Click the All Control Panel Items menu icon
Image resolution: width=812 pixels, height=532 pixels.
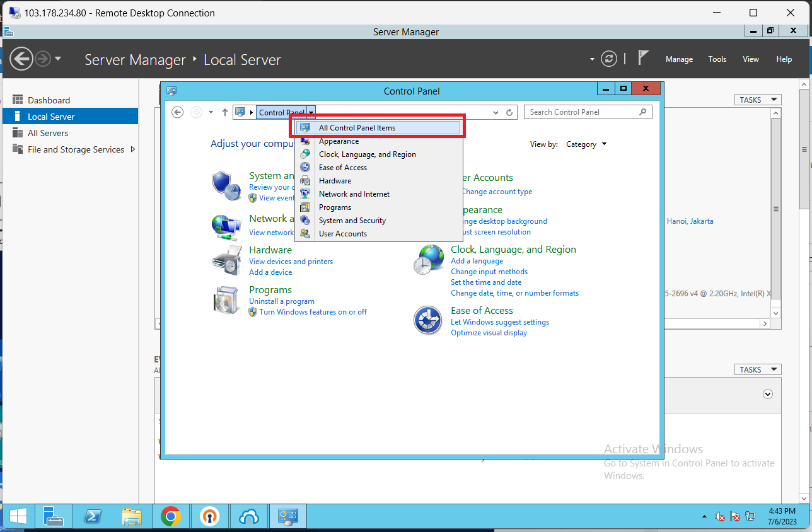click(x=305, y=127)
